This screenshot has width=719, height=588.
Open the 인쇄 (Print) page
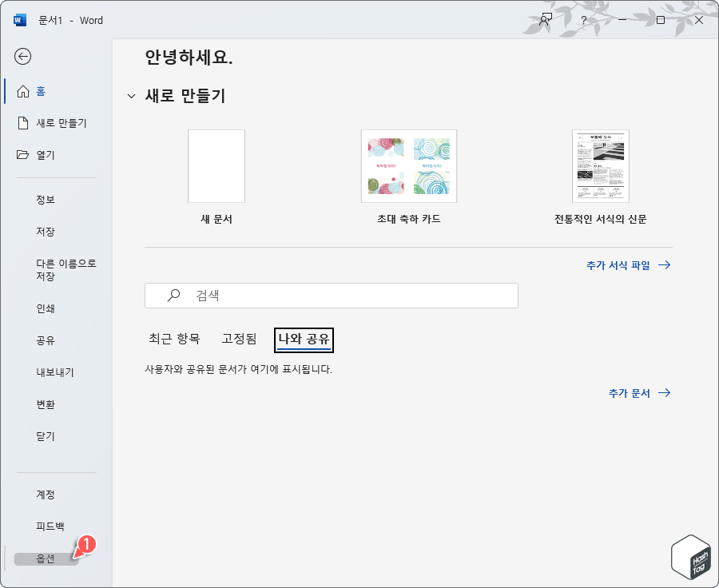click(x=45, y=308)
